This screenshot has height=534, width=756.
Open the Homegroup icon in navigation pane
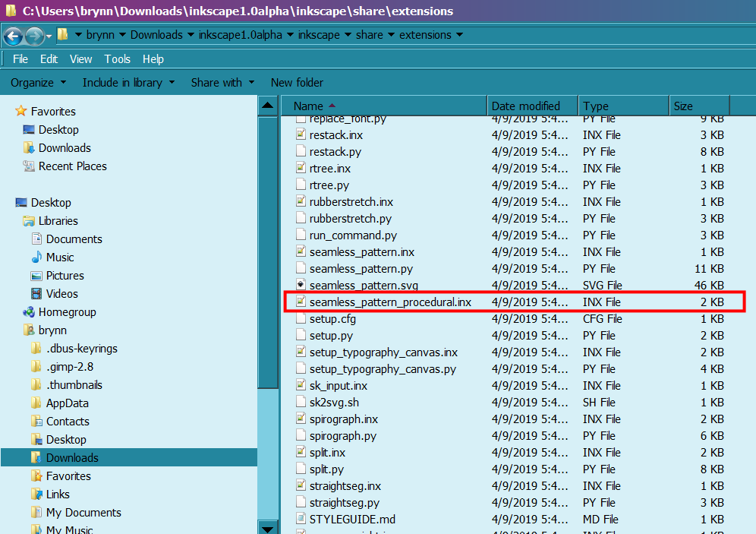pyautogui.click(x=29, y=312)
